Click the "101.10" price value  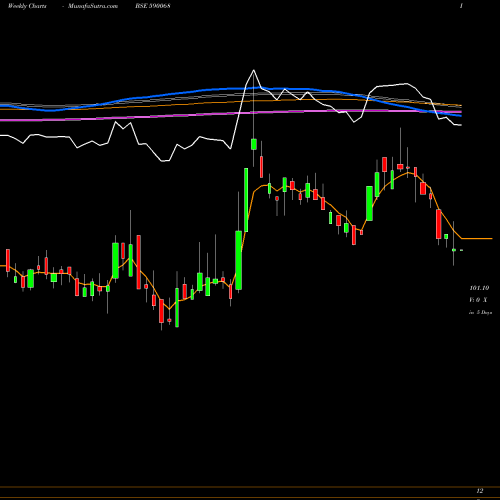[479, 288]
